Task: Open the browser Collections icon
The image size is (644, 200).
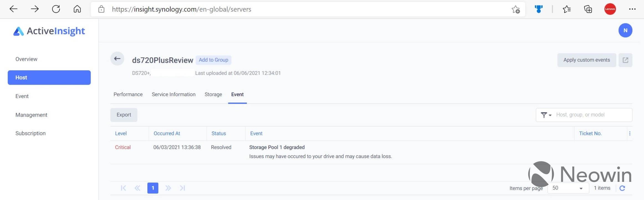Action: click(588, 9)
